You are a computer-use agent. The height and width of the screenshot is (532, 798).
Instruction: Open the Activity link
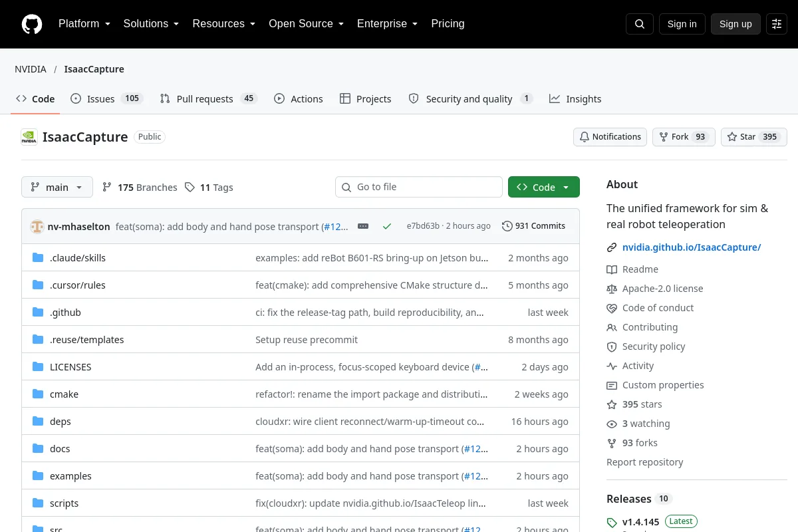point(630,366)
